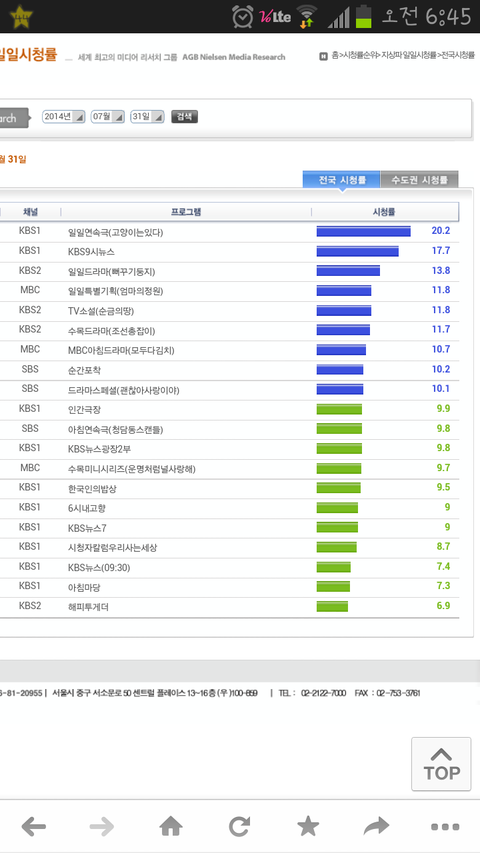Tap the alarm clock status bar icon
480x853 pixels.
243,16
